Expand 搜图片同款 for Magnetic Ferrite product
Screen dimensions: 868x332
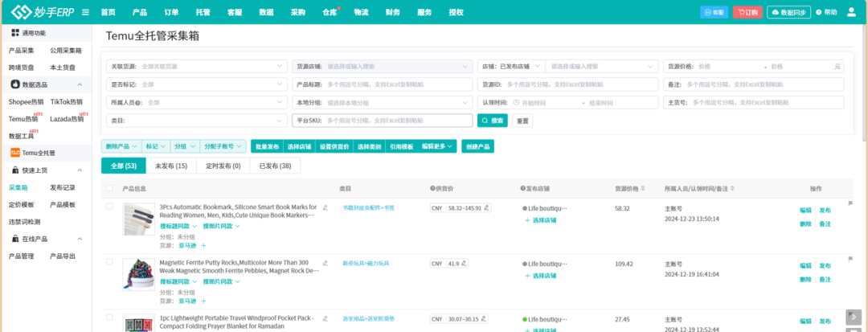click(x=222, y=281)
